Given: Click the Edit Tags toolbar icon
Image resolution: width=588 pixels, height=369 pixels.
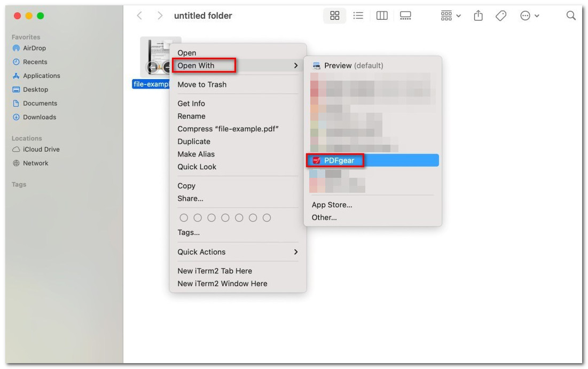Looking at the screenshot, I should coord(501,16).
